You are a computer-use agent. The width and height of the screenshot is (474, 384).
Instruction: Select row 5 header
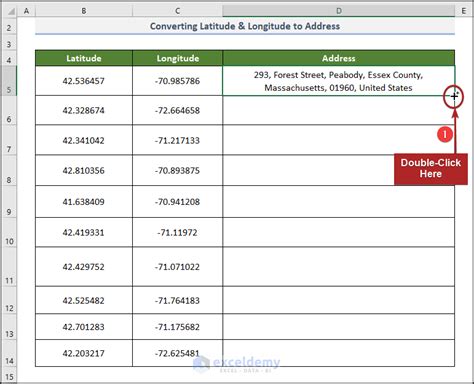(x=9, y=81)
